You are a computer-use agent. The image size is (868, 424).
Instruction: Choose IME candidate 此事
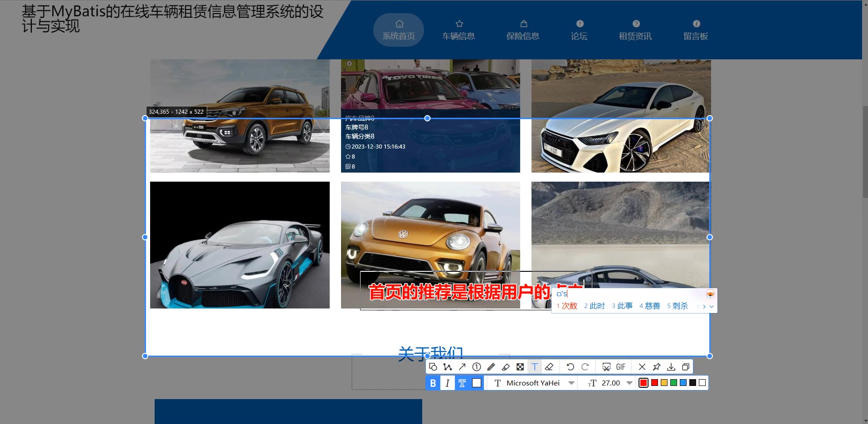[622, 306]
